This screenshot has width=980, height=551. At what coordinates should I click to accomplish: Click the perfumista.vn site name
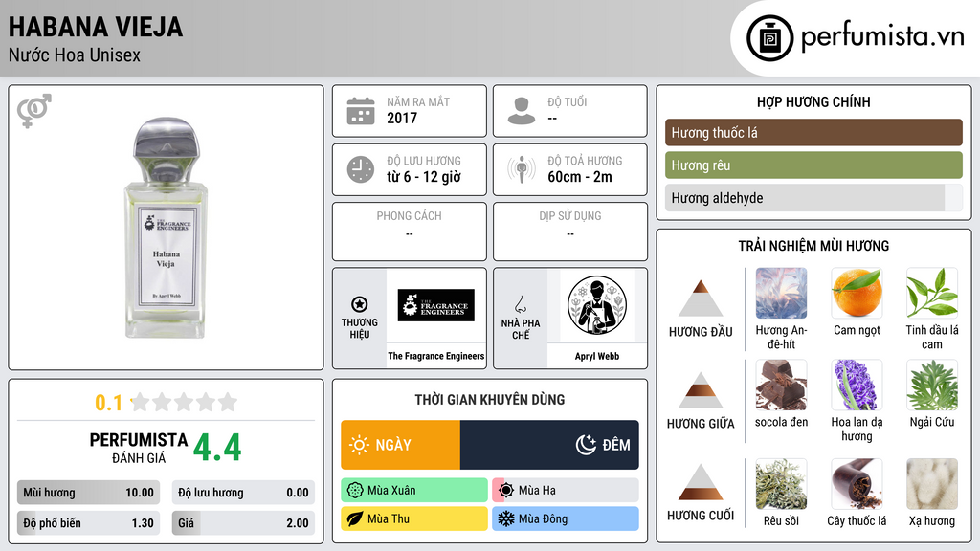[x=882, y=36]
